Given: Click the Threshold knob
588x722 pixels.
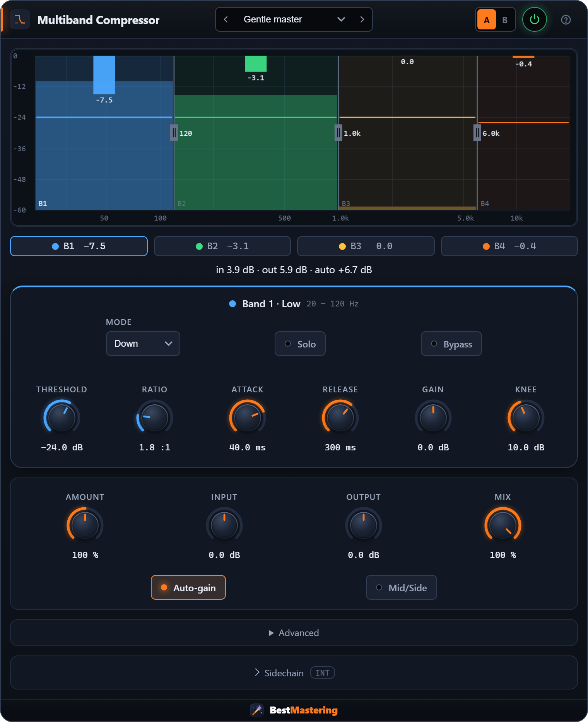Looking at the screenshot, I should point(62,418).
